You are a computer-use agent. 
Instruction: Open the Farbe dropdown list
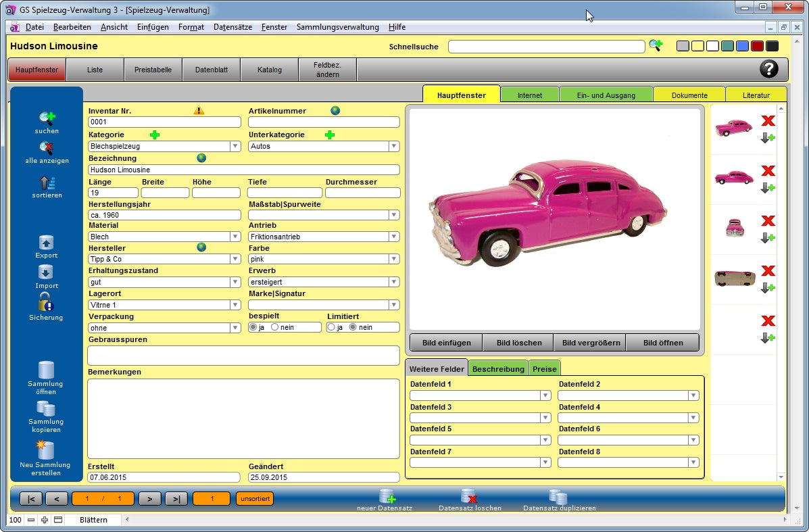click(x=393, y=259)
